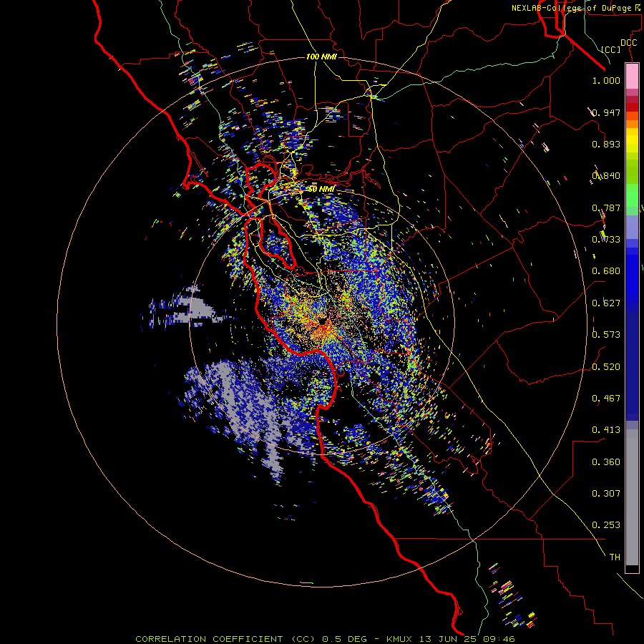644x644 pixels.
Task: Click the 0.253 scale value
Action: pyautogui.click(x=606, y=525)
